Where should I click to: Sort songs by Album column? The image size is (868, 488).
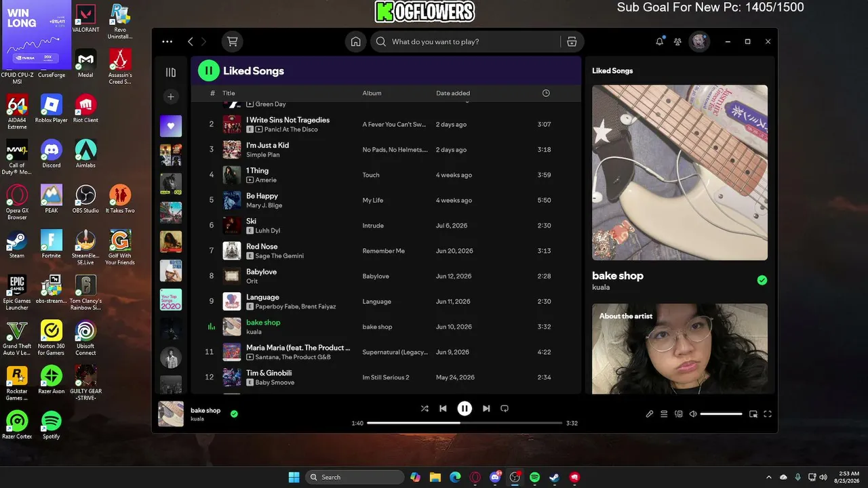(372, 94)
